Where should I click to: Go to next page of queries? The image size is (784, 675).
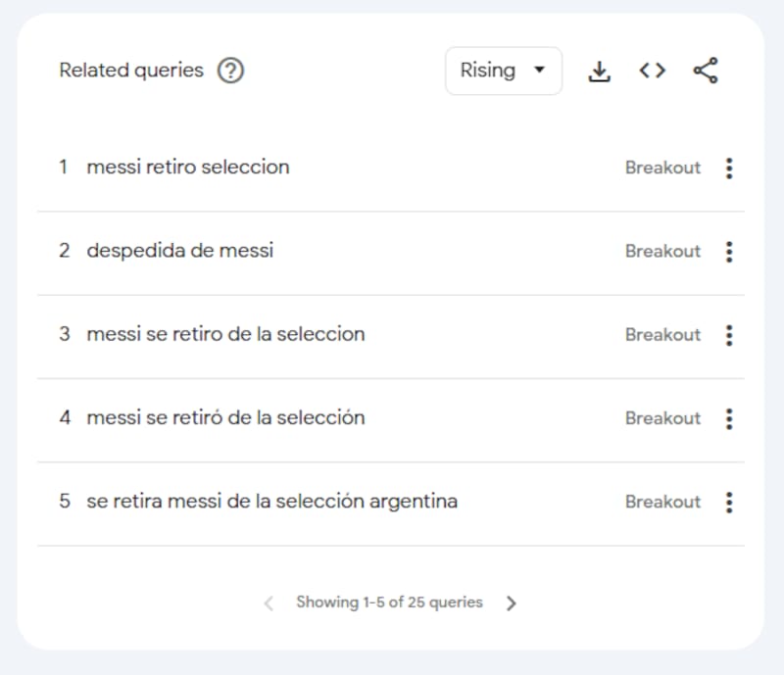(x=511, y=603)
